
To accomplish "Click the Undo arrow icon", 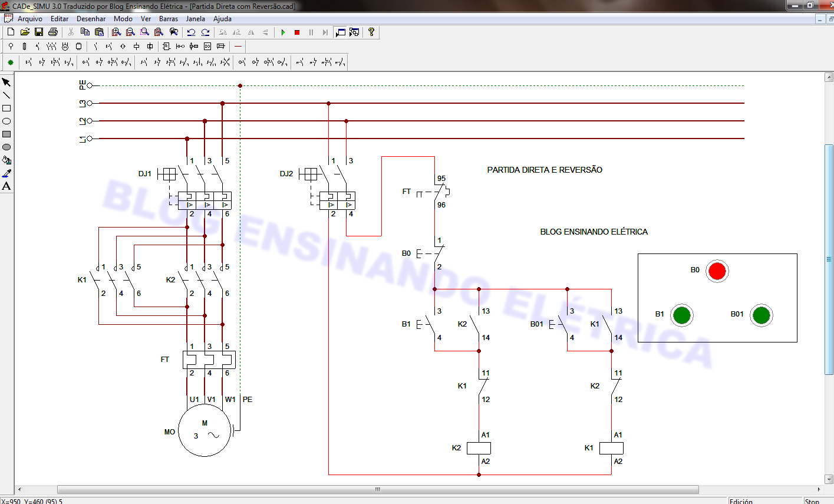I will tap(190, 32).
